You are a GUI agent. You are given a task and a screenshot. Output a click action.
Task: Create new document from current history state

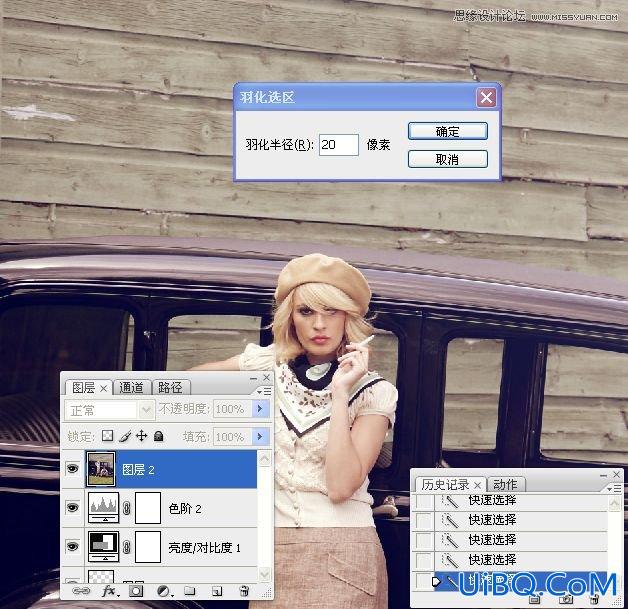[535, 600]
